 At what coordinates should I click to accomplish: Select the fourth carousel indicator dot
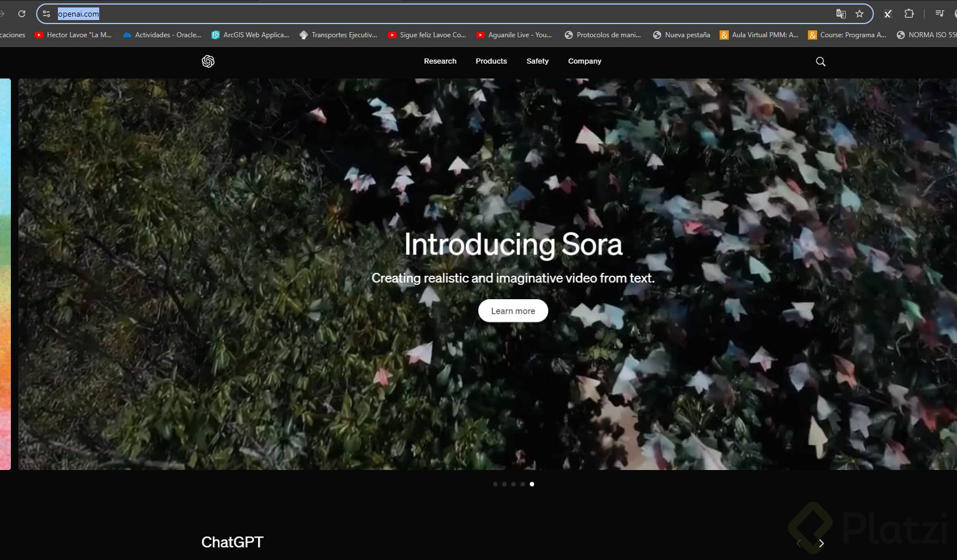(x=523, y=484)
